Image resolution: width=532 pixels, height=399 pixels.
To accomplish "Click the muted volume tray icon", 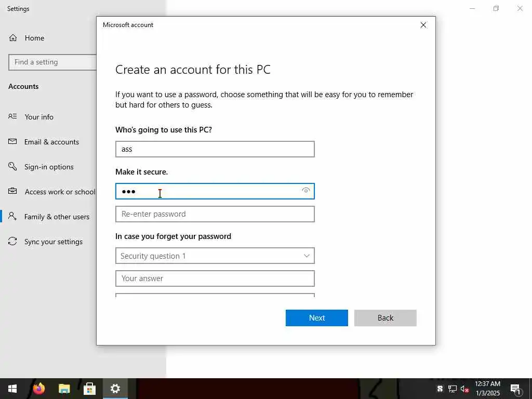I will coord(464,389).
